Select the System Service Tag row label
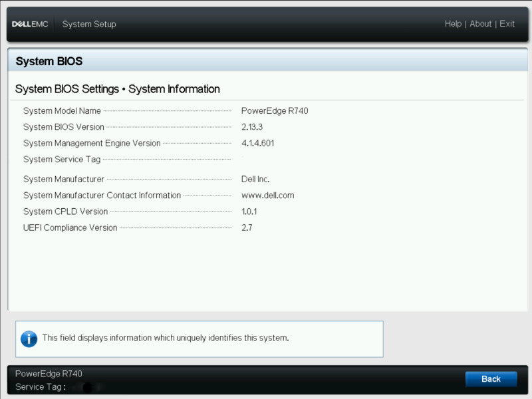This screenshot has width=532, height=399. (62, 160)
